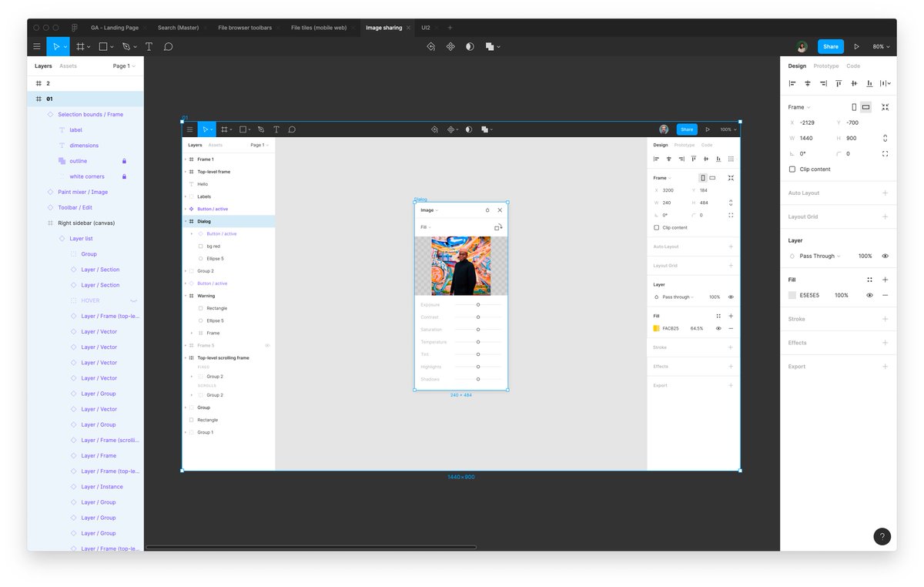
Task: Remove the E5E5E5 fill with the minus button
Action: [x=885, y=295]
